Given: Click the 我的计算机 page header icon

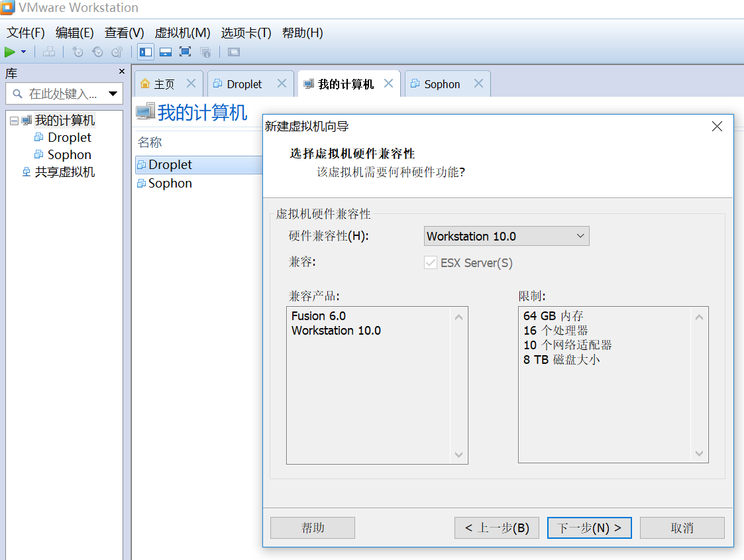Looking at the screenshot, I should pyautogui.click(x=145, y=111).
